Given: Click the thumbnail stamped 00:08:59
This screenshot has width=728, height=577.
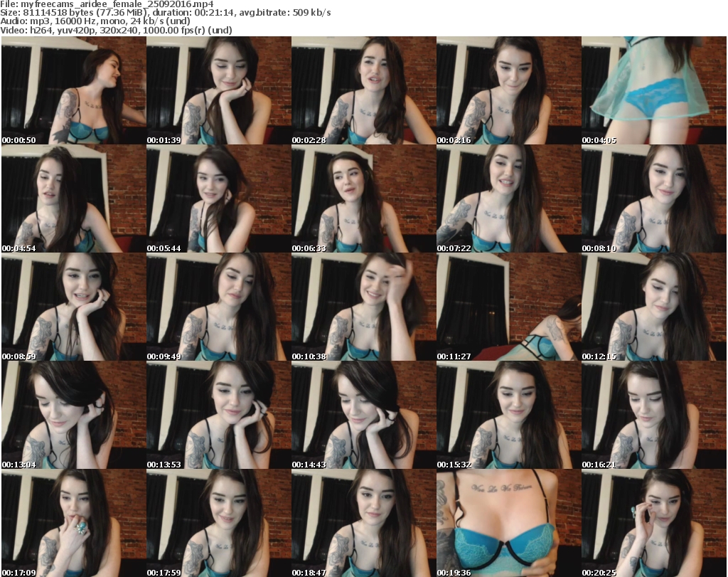Looking at the screenshot, I should 74,307.
